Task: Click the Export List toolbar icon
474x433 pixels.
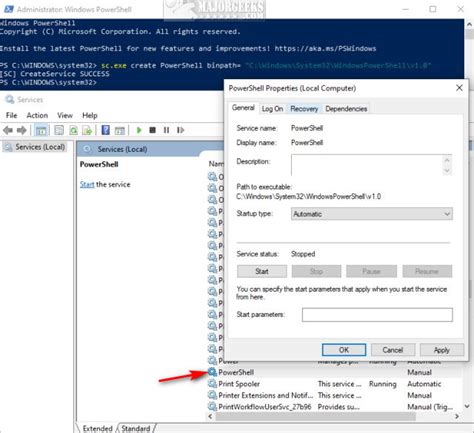Action: pyautogui.click(x=87, y=130)
